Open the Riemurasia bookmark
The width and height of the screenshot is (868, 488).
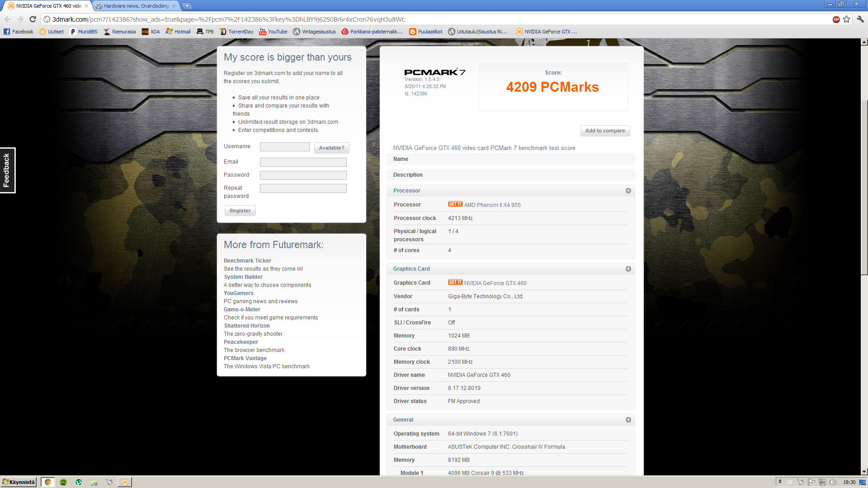pyautogui.click(x=120, y=32)
